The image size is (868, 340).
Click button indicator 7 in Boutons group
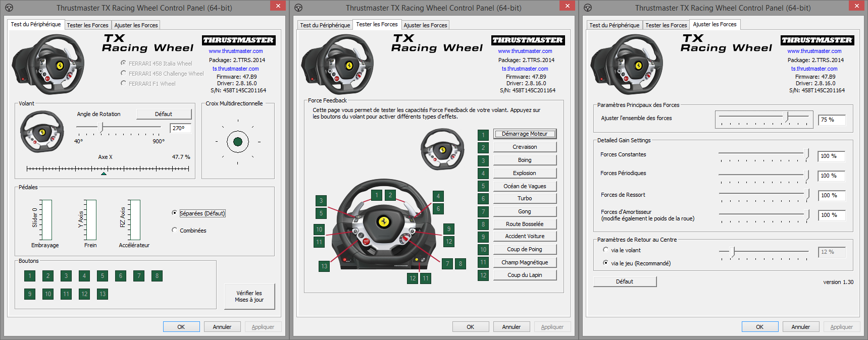[x=139, y=276]
